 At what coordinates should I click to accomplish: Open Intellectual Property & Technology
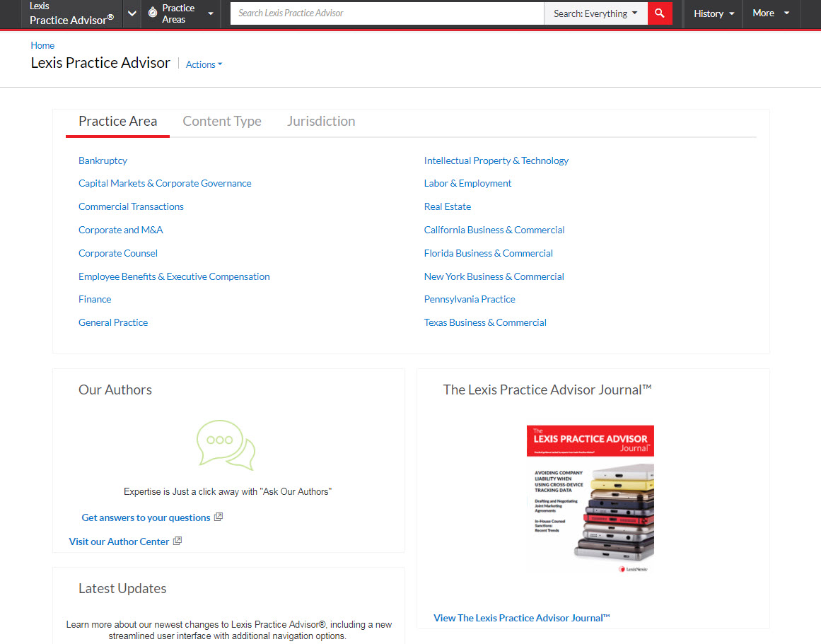[x=496, y=160]
